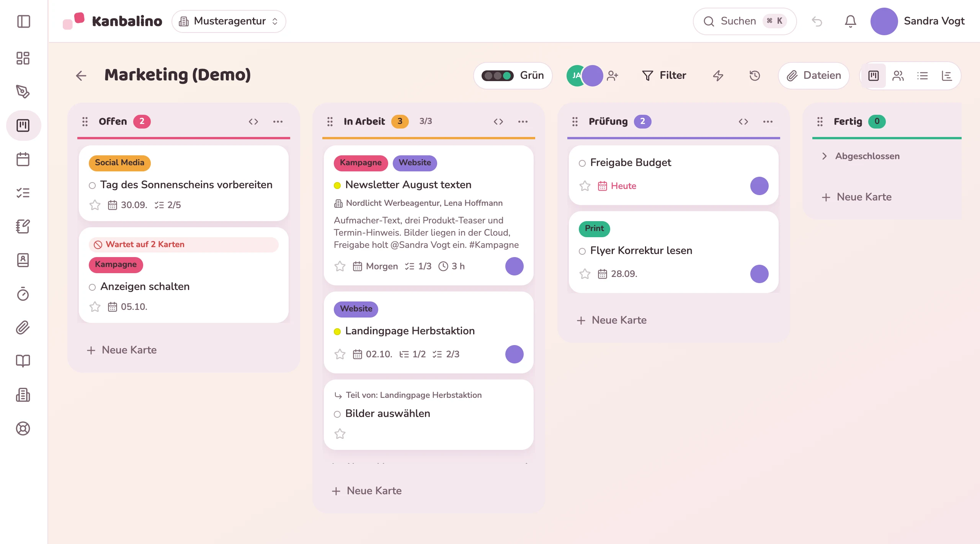Viewport: 980px width, 544px height.
Task: Go back with arrow beside Marketing (Demo)
Action: 81,76
